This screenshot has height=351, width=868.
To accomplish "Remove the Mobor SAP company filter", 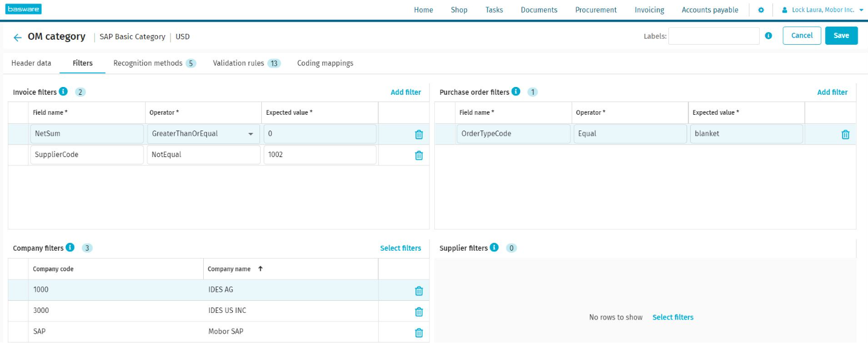I will pyautogui.click(x=419, y=332).
